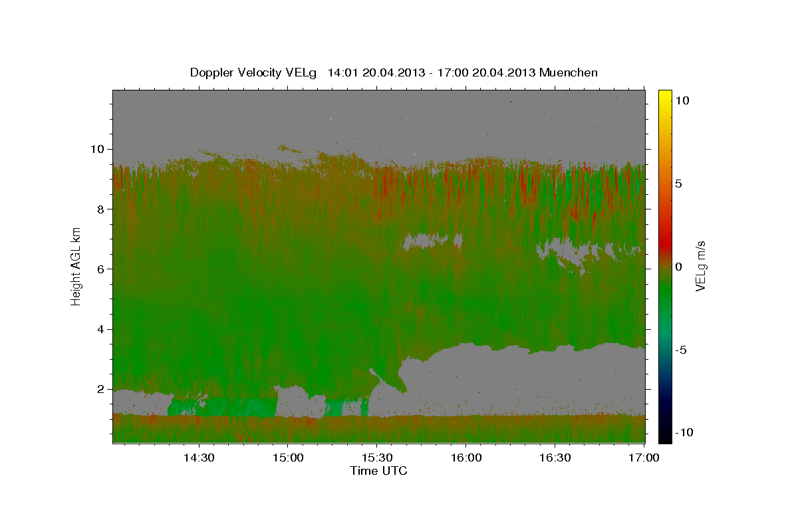Click the 15:00 time tick label
798x532 pixels.
(x=288, y=458)
